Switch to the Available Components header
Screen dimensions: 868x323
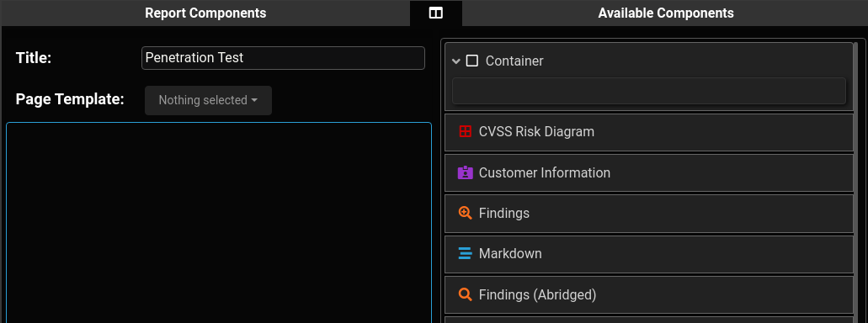(666, 13)
